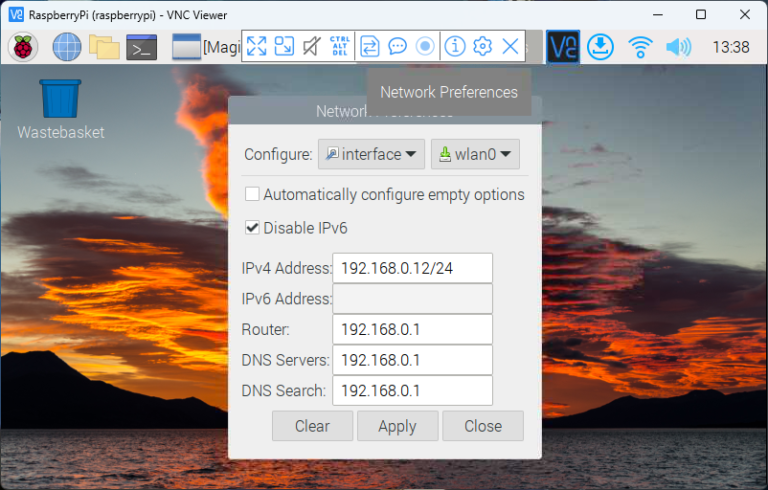Open the Raspberry Pi applications menu
Viewport: 768px width, 490px height.
click(x=23, y=46)
